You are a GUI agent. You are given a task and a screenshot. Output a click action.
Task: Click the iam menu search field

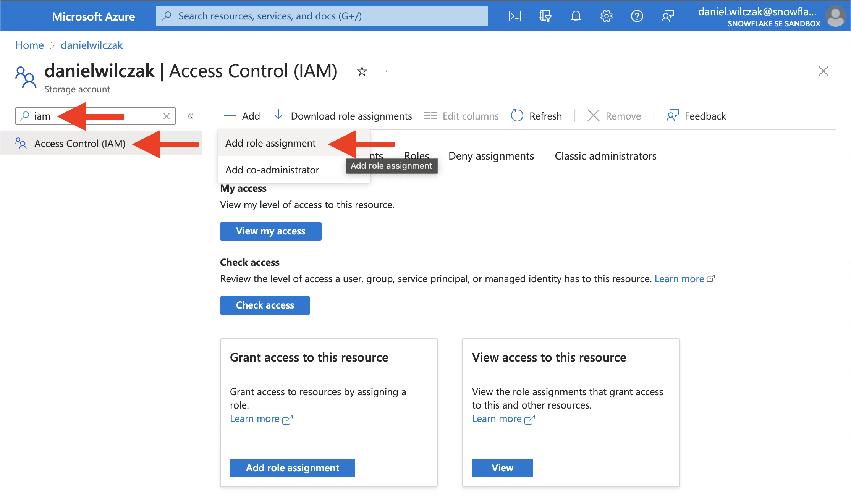coord(95,116)
